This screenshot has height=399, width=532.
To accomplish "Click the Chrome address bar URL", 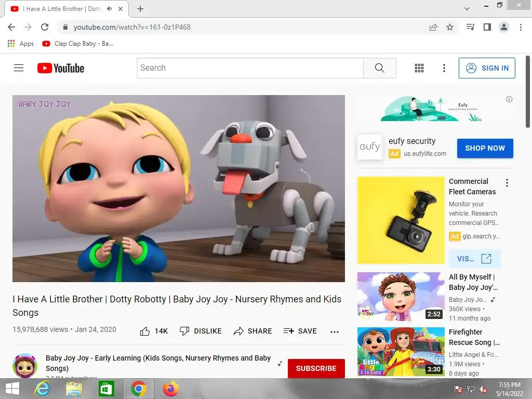I will [x=132, y=27].
